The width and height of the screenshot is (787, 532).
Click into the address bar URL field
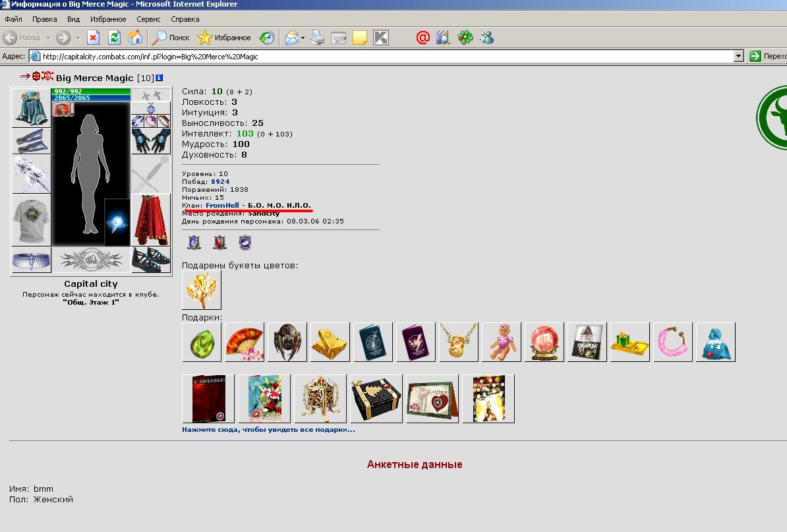[382, 56]
